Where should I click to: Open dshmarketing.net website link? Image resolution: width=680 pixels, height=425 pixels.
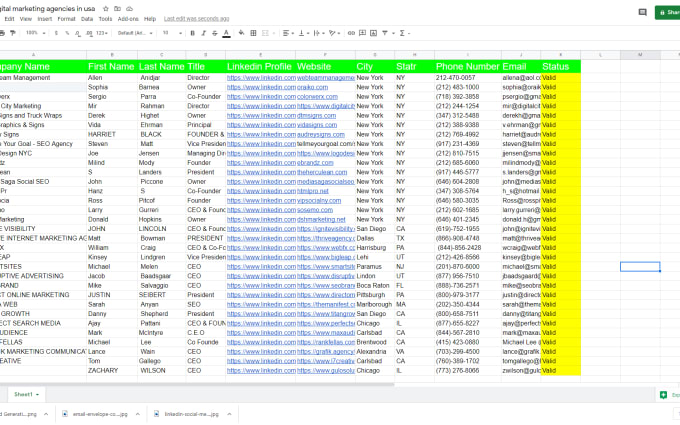321,219
